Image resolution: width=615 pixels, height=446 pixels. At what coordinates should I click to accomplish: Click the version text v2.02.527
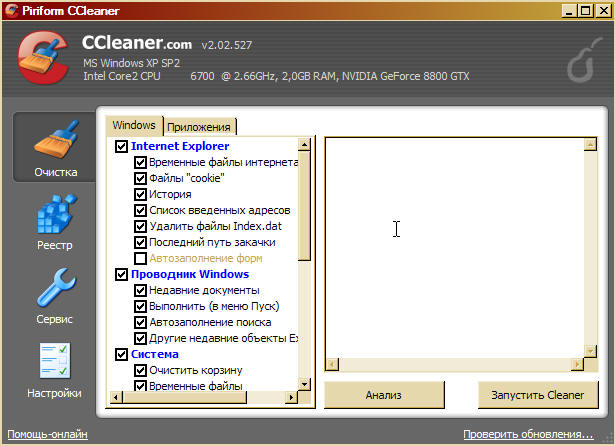pyautogui.click(x=227, y=45)
